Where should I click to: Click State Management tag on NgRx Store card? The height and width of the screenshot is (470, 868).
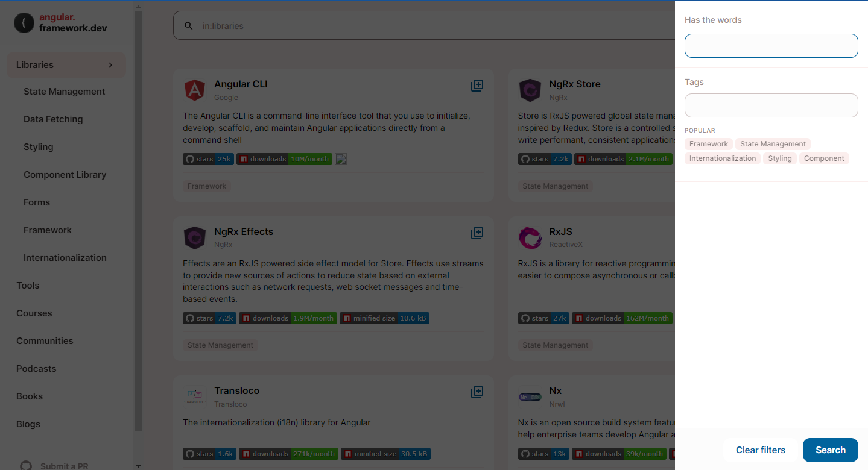[x=556, y=186]
